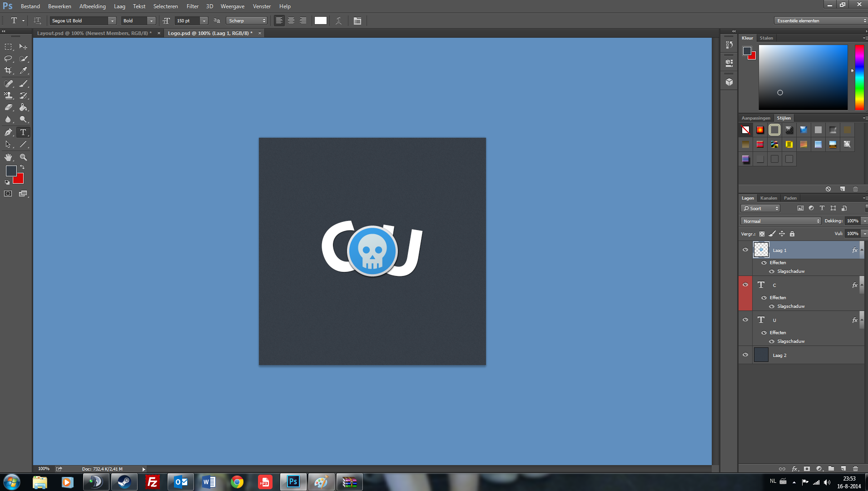Open the font size dropdown
This screenshot has width=868, height=491.
pos(204,20)
